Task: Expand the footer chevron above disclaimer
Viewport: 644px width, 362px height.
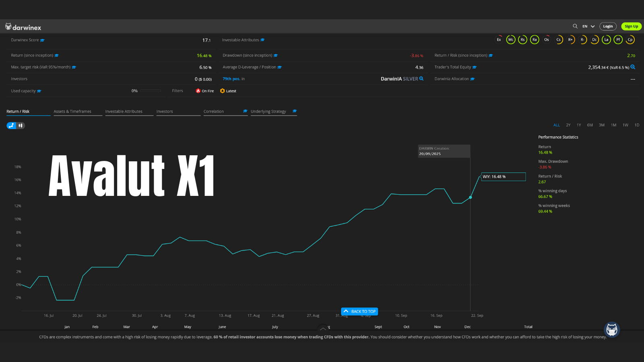Action: click(323, 329)
